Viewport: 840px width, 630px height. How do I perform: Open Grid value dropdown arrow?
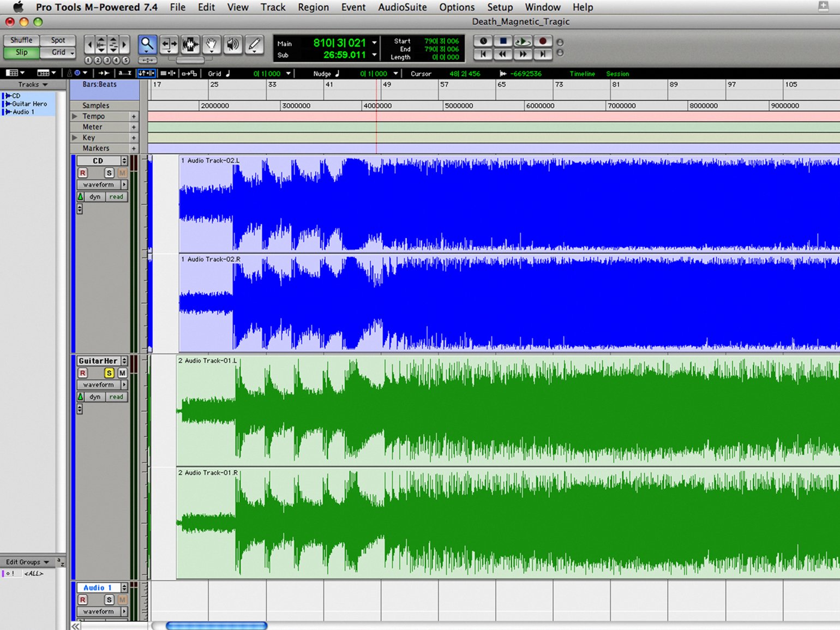289,74
